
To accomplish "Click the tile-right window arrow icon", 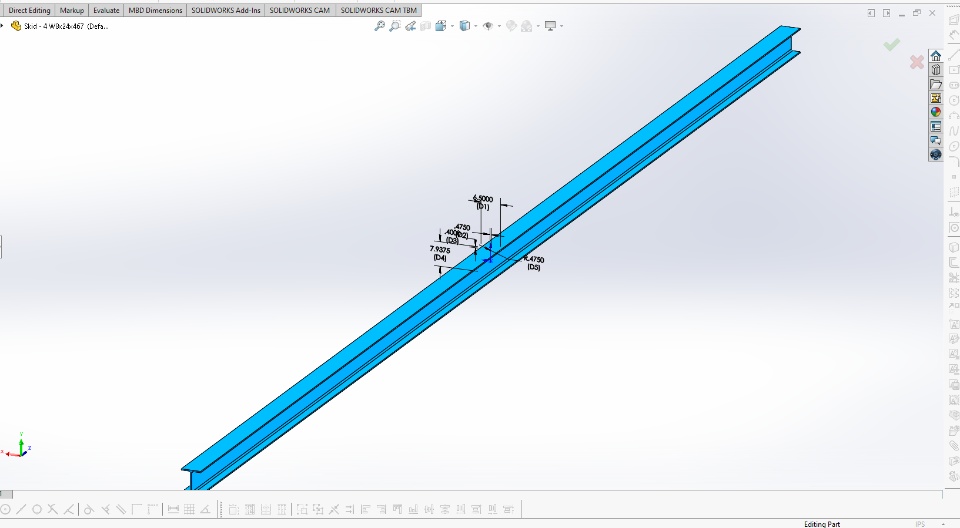I will 886,13.
